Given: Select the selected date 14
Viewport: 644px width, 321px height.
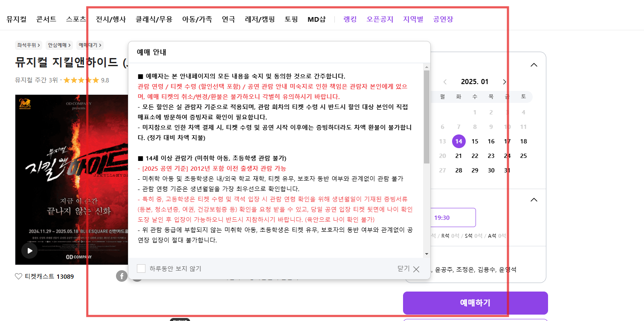Looking at the screenshot, I should point(459,141).
